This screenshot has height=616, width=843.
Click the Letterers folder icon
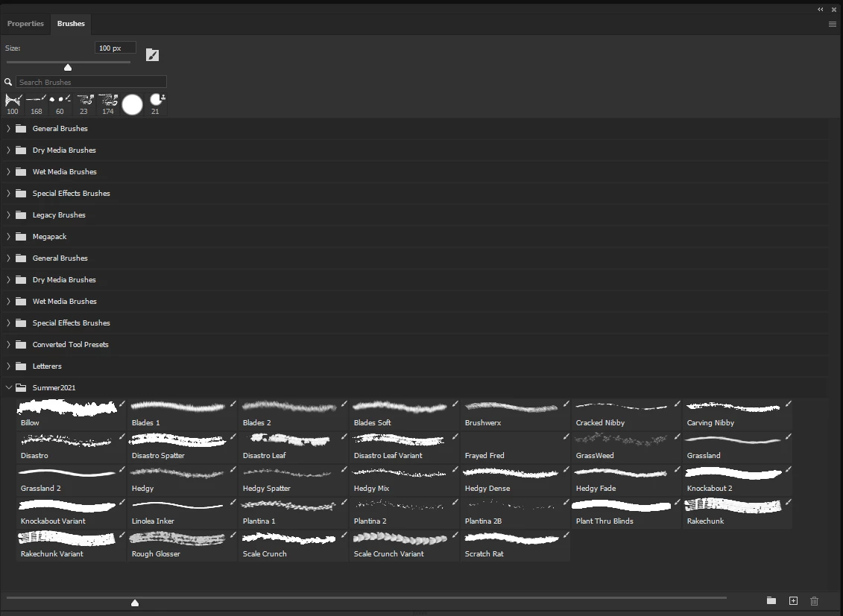click(21, 366)
